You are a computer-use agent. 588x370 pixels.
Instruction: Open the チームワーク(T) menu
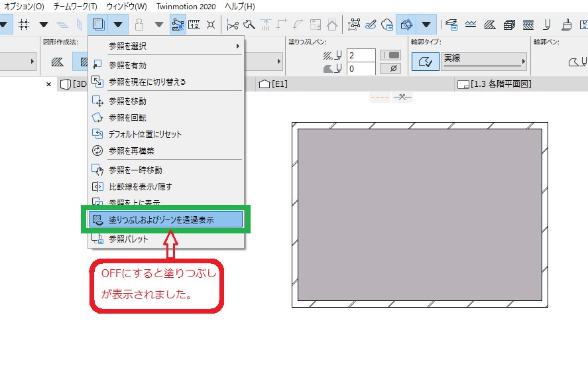[76, 7]
